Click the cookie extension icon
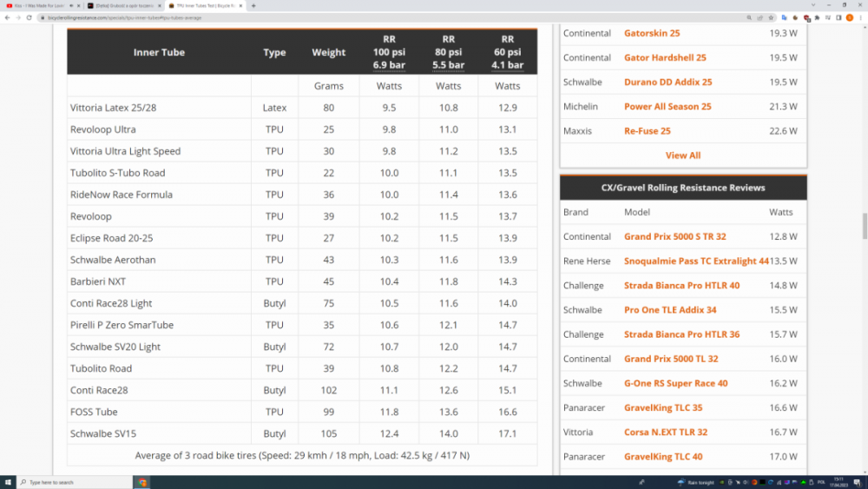 coord(795,17)
